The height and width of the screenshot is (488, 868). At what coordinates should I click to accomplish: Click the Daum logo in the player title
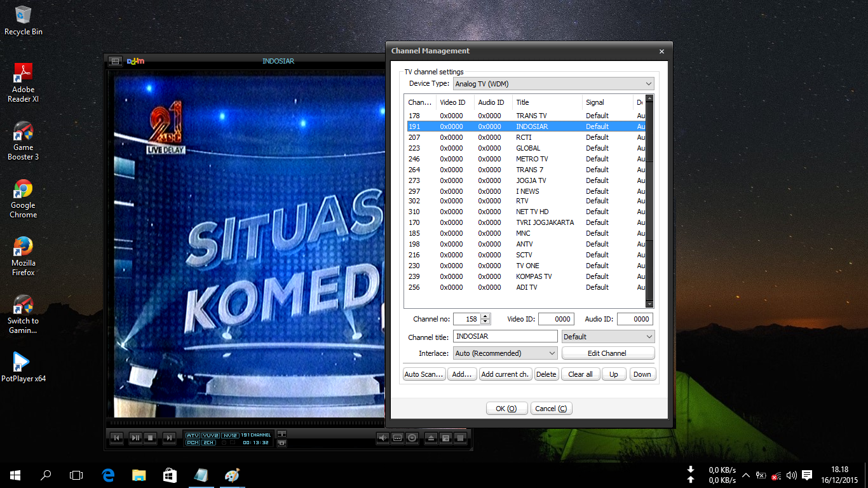click(135, 61)
